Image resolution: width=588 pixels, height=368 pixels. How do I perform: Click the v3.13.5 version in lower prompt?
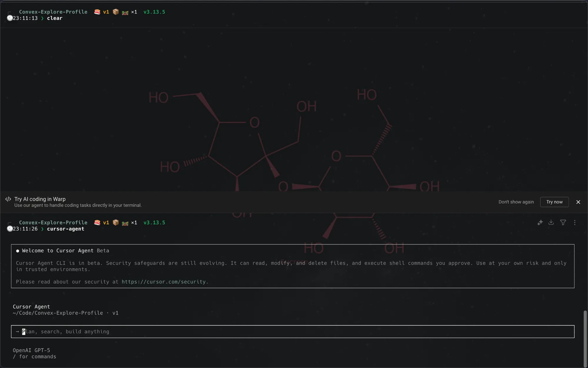[154, 223]
